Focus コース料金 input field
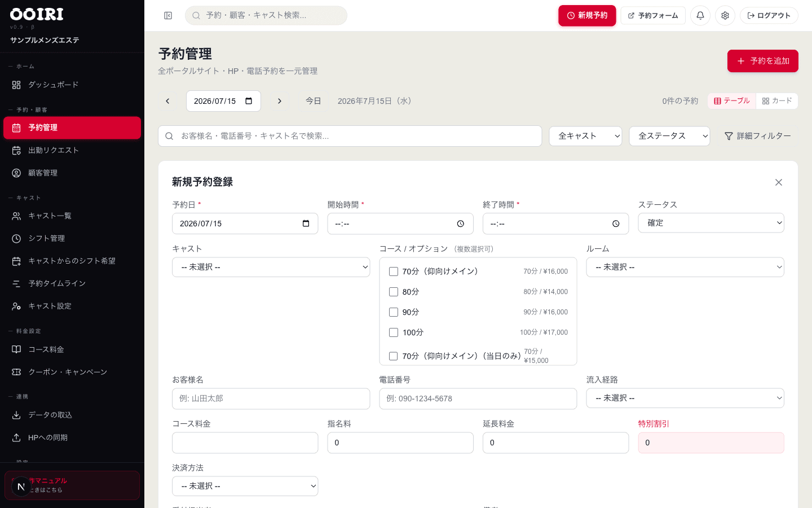Viewport: 812px width, 508px height. 245,443
